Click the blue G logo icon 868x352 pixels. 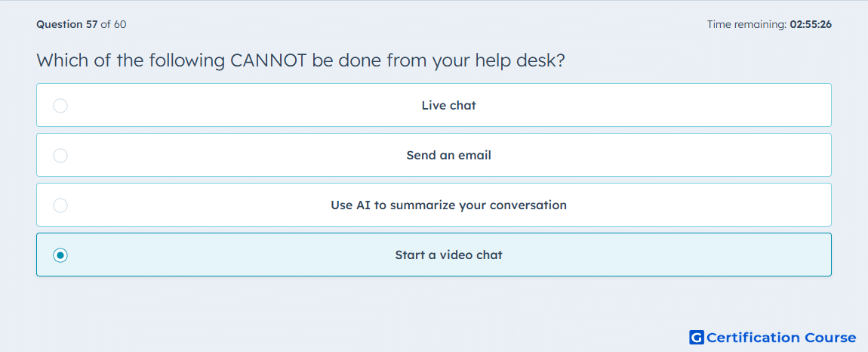point(697,337)
